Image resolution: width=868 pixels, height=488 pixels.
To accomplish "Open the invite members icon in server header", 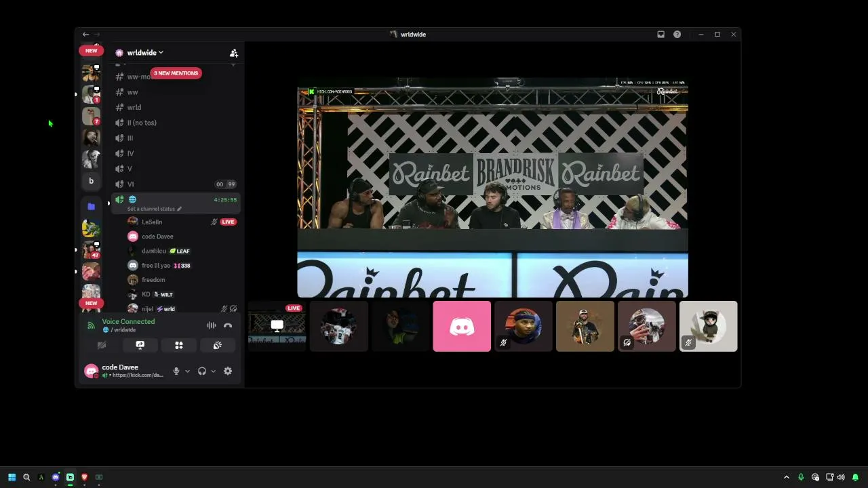I will 233,53.
